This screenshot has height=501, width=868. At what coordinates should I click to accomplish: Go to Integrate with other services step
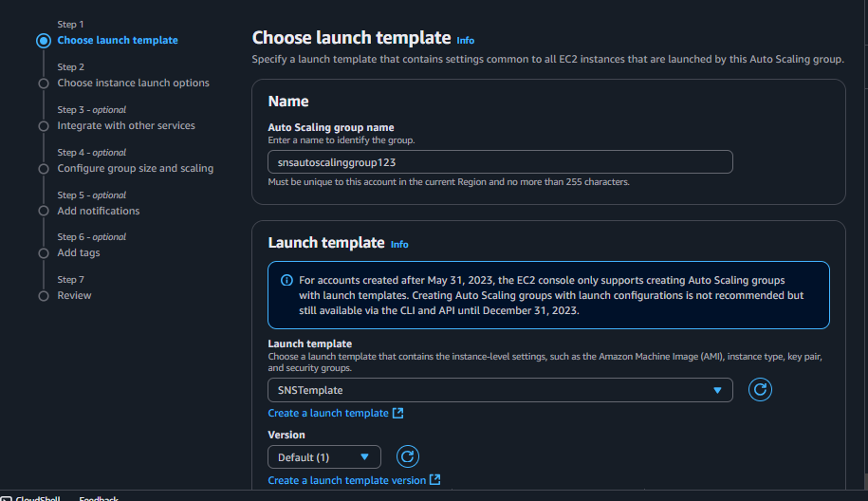(x=126, y=125)
